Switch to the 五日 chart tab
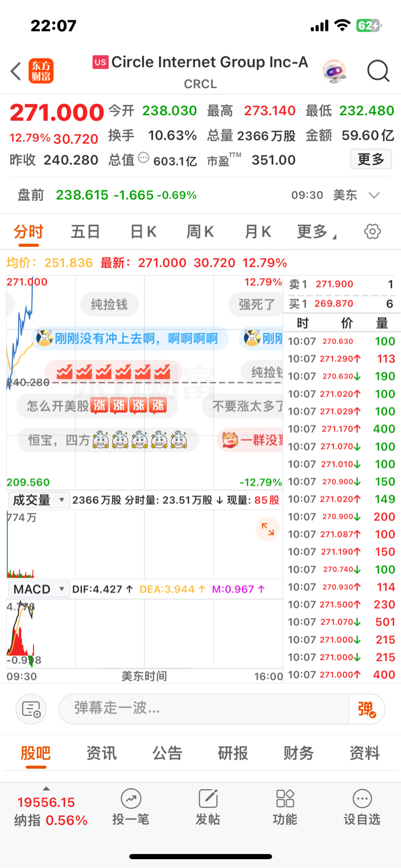The height and width of the screenshot is (868, 401). (86, 232)
